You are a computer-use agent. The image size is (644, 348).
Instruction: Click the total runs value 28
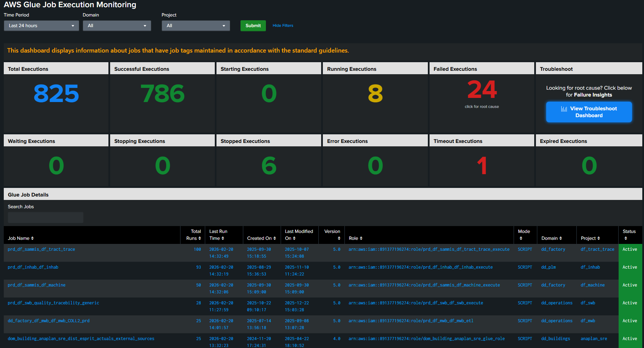coord(199,303)
